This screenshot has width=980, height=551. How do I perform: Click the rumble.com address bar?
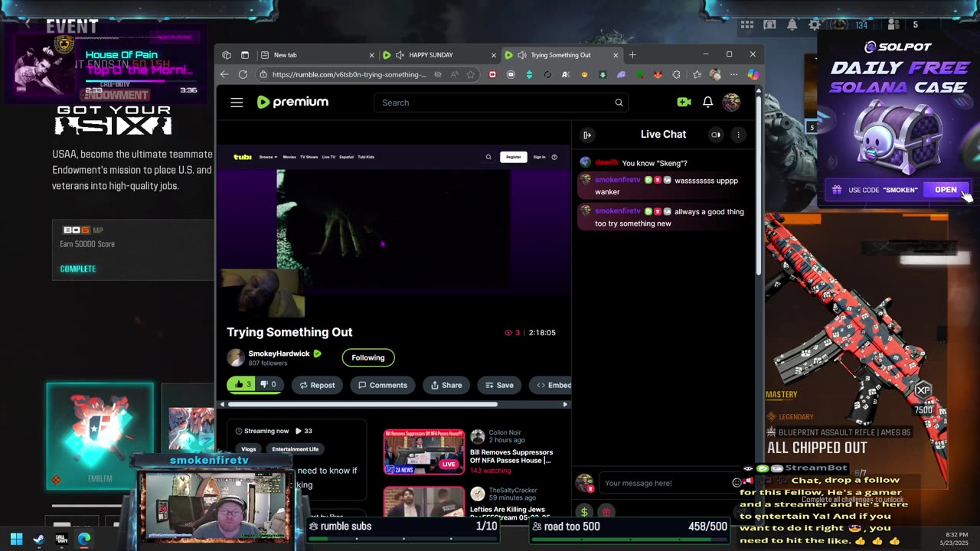[x=349, y=74]
